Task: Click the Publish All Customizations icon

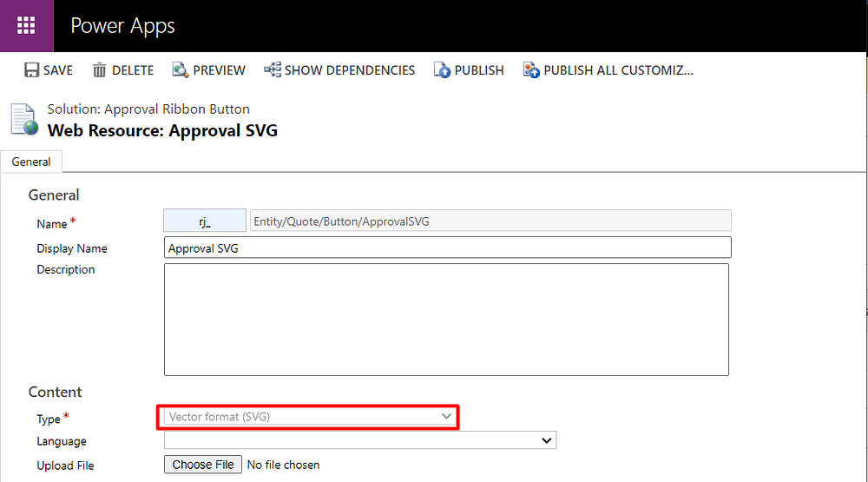Action: click(x=531, y=69)
